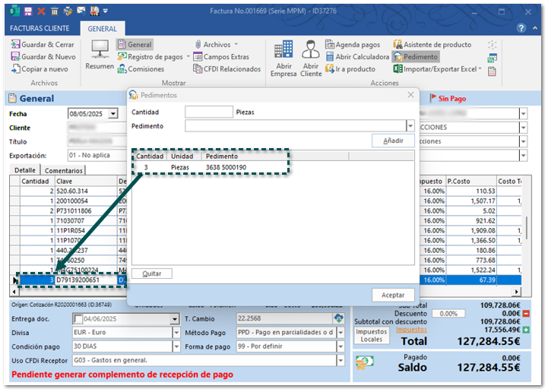Click the exchange rate refresh icon beside T. Cambio
This screenshot has height=392, width=548.
pos(339,318)
